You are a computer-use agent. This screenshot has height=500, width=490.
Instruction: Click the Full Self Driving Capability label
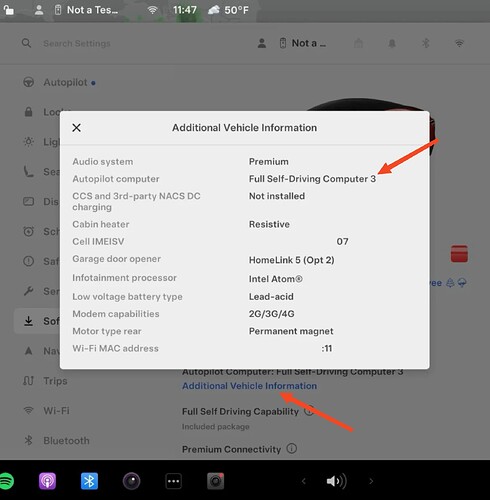coord(240,411)
